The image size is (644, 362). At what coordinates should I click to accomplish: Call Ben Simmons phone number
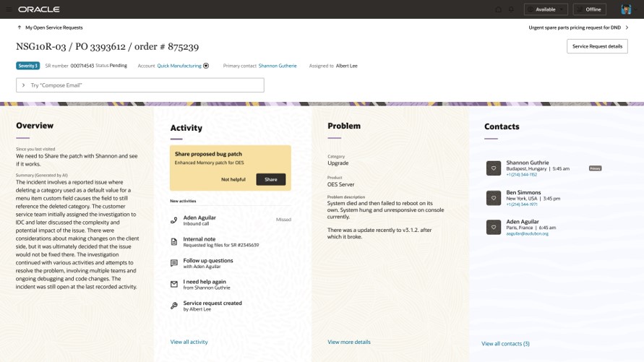coord(521,204)
